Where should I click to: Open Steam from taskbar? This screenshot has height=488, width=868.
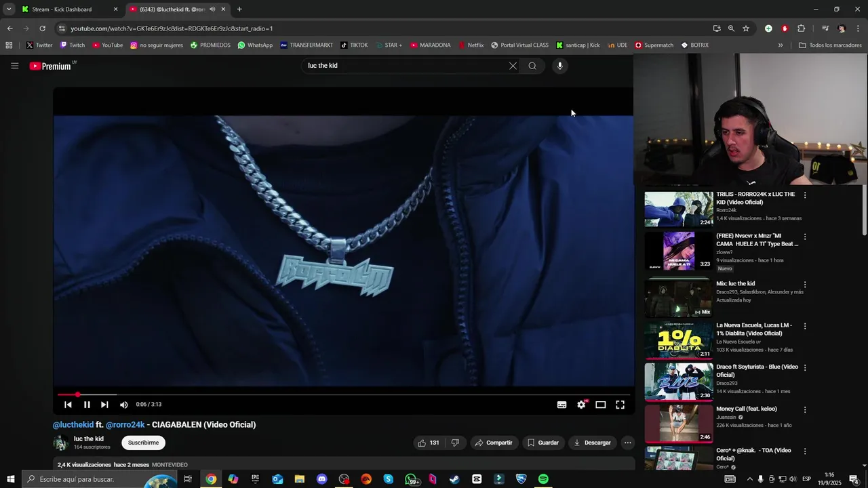coord(454,479)
